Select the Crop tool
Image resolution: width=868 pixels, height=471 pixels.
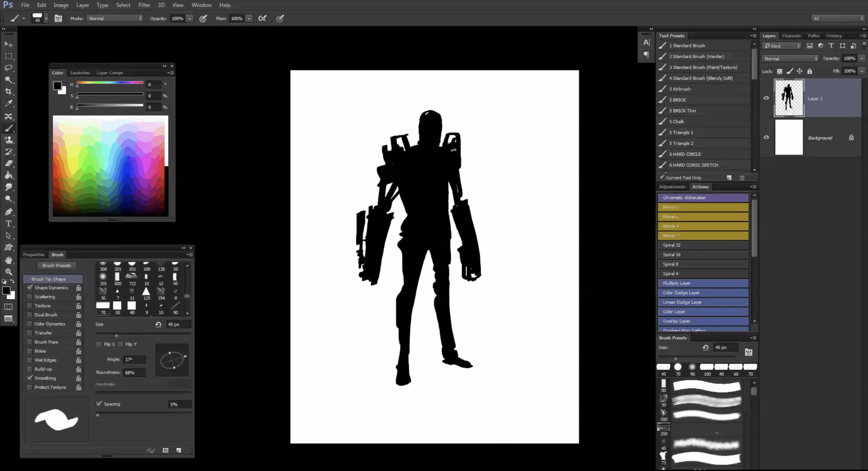click(x=8, y=92)
